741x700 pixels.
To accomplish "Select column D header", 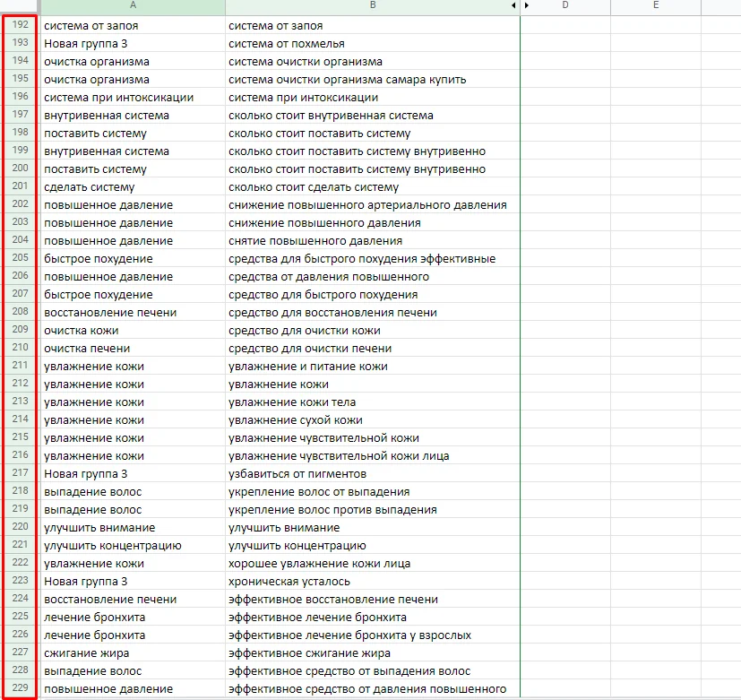I will tap(565, 5).
